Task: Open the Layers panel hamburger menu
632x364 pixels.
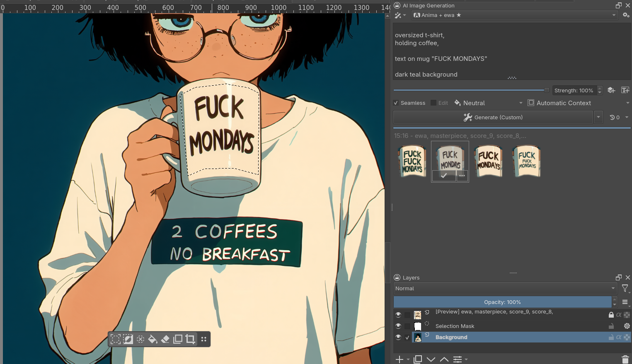Action: (625, 302)
